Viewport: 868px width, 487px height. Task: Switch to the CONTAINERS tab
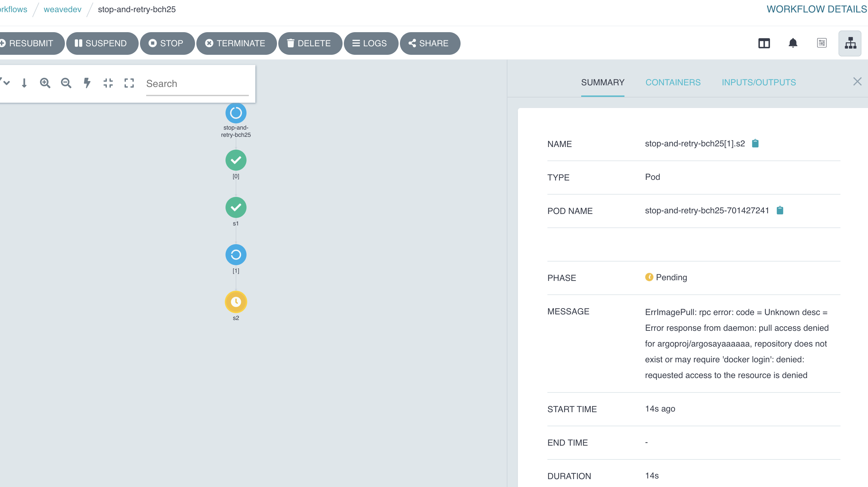coord(673,82)
